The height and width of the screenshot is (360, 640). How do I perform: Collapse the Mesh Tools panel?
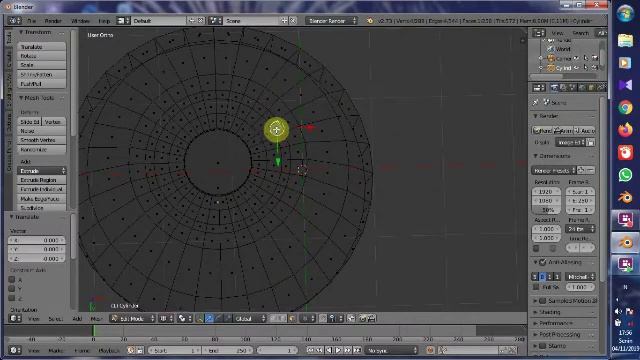click(x=21, y=98)
